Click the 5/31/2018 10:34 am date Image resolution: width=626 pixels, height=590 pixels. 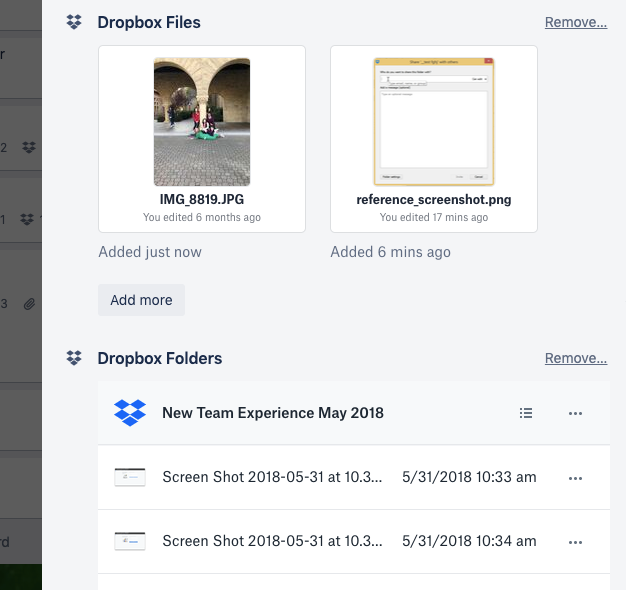pyautogui.click(x=469, y=541)
